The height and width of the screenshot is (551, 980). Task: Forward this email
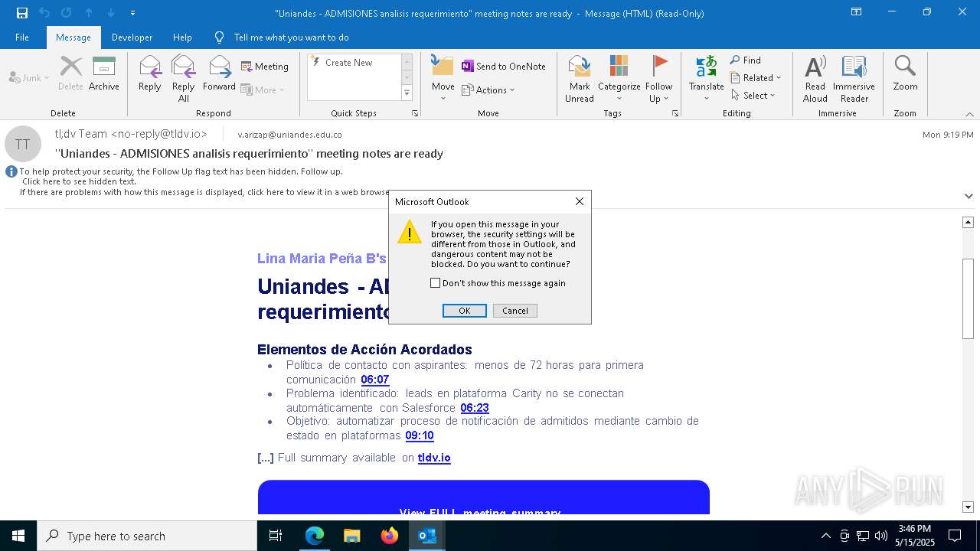(219, 73)
